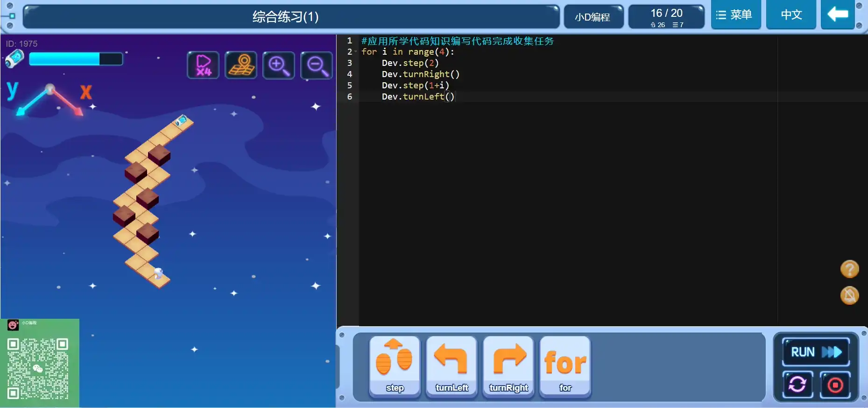Click the blue energy progress bar
The height and width of the screenshot is (408, 868).
76,59
